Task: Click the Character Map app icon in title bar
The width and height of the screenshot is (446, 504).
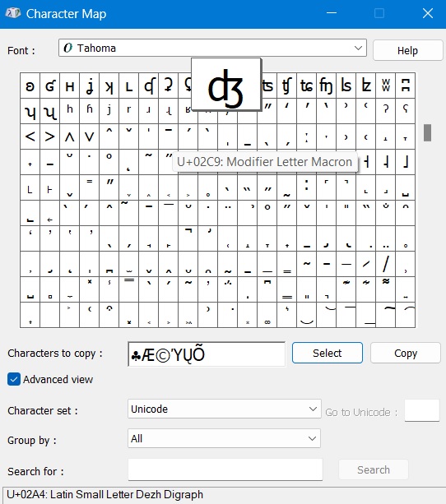Action: 13,13
